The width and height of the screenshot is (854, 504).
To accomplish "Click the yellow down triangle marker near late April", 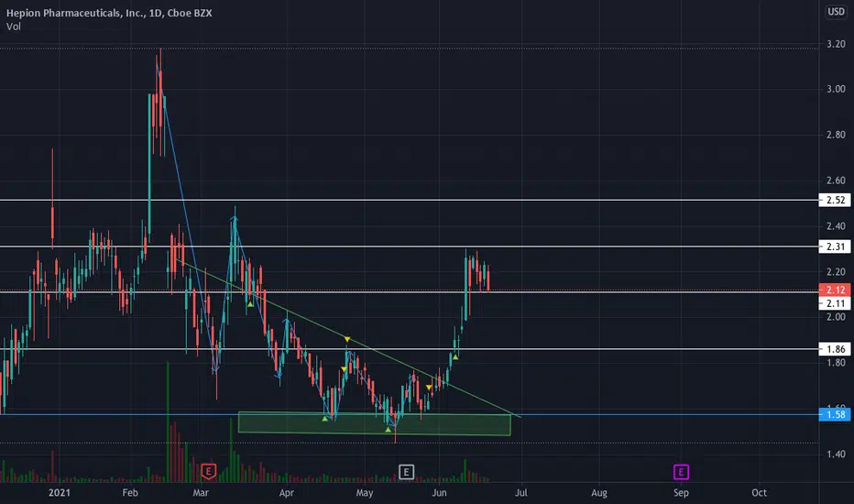I will point(347,339).
